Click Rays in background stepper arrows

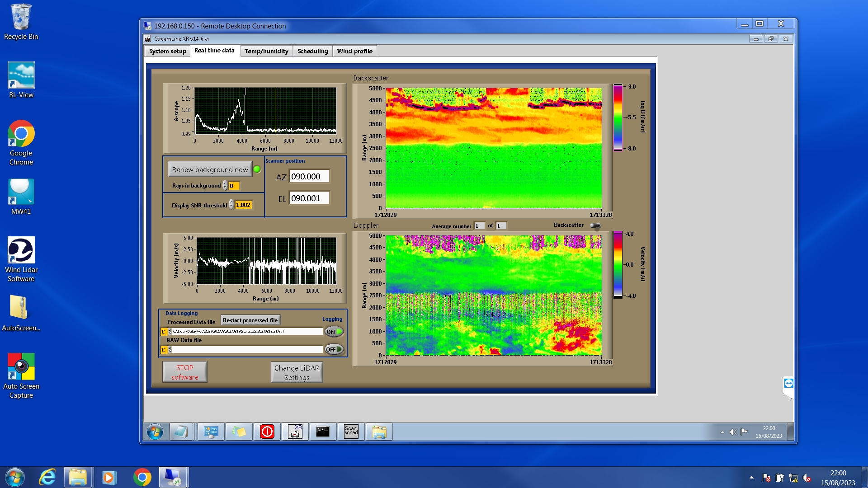coord(225,186)
